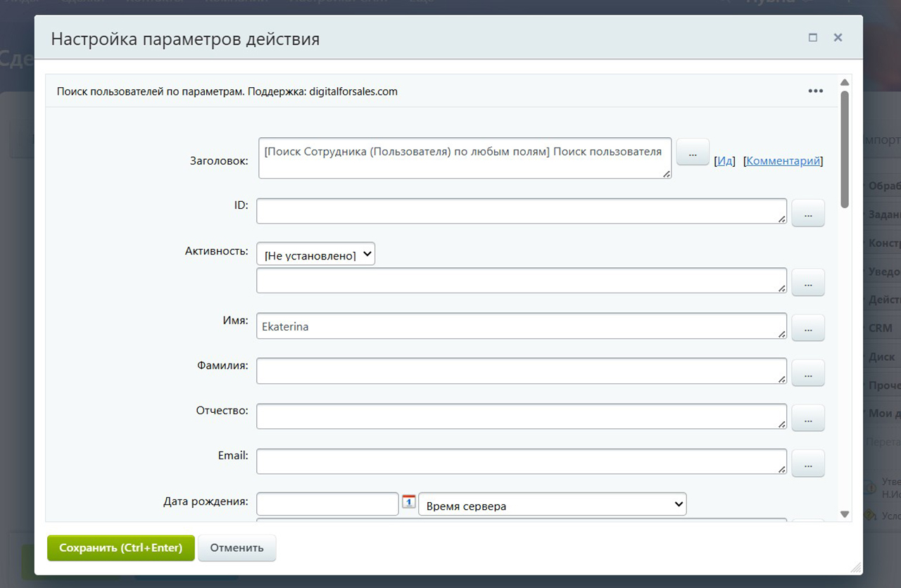The image size is (901, 588).
Task: Open value picker for Фамилия field
Action: coord(807,373)
